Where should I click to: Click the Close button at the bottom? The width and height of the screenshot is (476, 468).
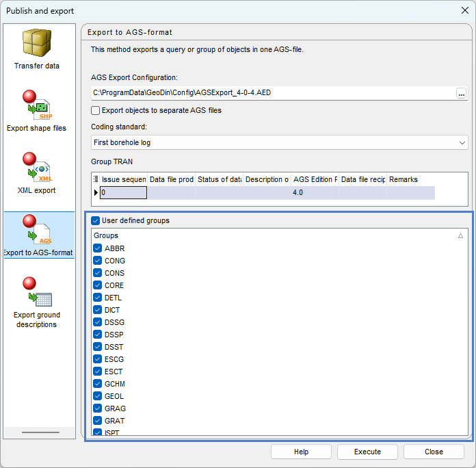(x=434, y=452)
